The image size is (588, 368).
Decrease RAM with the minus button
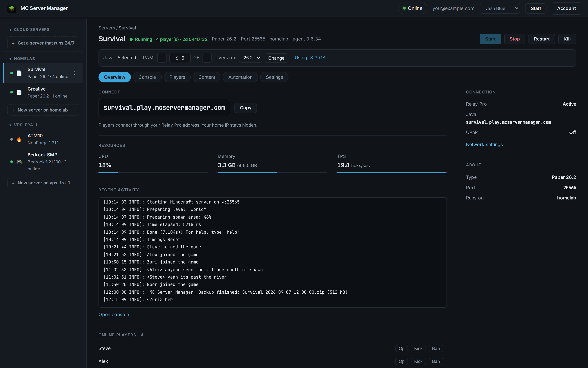coord(162,58)
